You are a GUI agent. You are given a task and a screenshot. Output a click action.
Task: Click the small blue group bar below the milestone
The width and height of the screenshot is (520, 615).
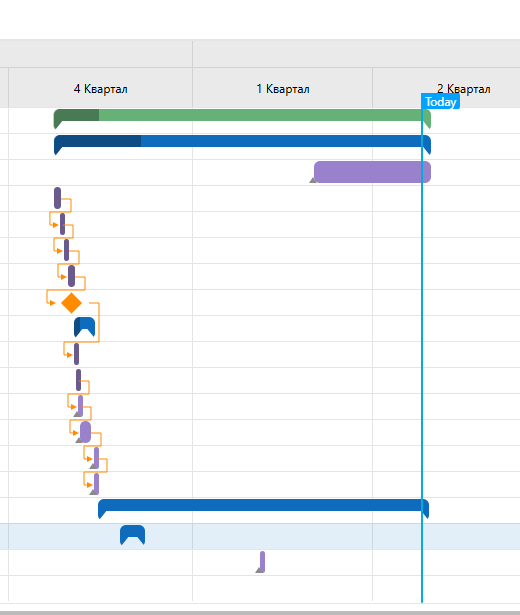click(x=84, y=327)
